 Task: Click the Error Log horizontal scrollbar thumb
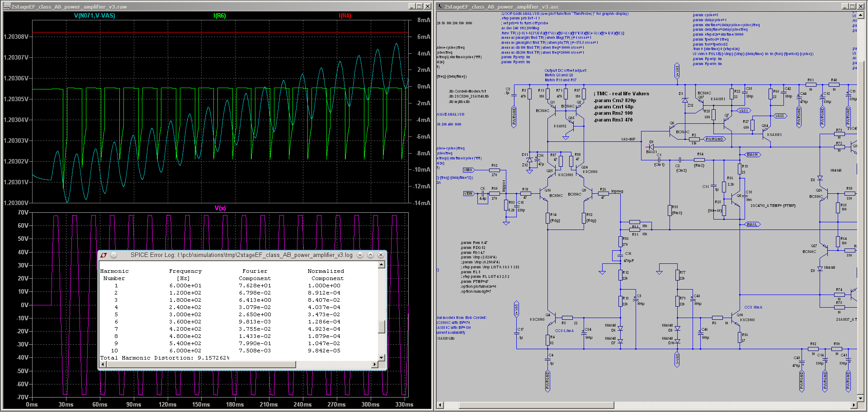201,365
